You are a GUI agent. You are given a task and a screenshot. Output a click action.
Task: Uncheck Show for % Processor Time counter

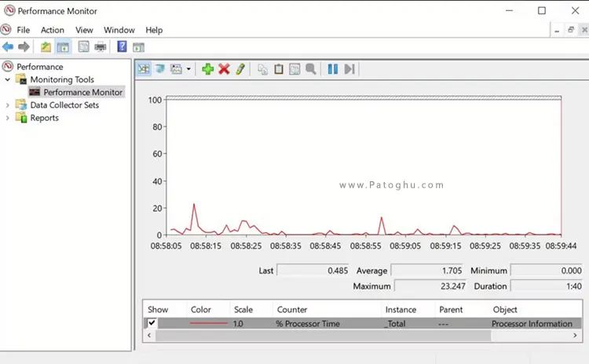tap(152, 322)
